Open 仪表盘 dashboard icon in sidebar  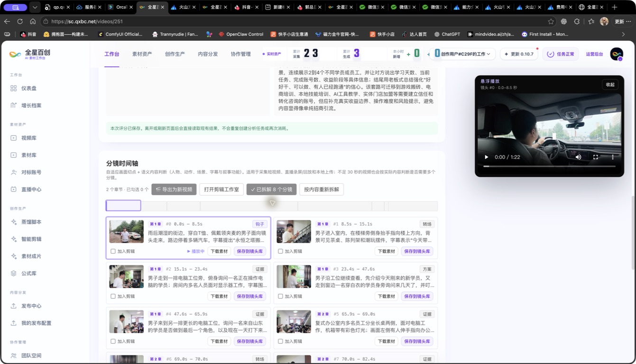tap(13, 88)
